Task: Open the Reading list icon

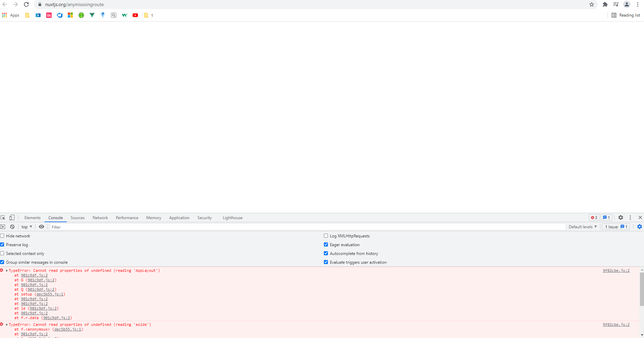Action: click(614, 15)
